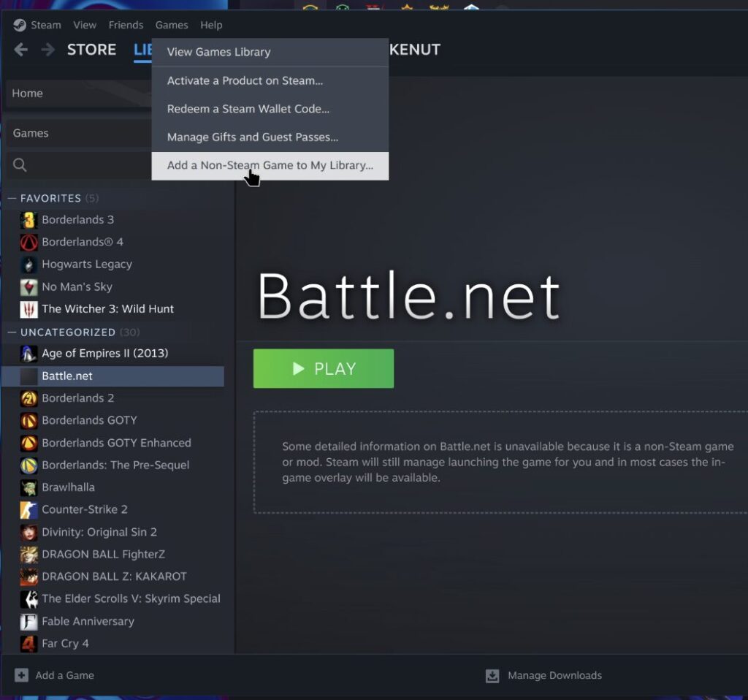Collapse the Favorites category
748x700 pixels.
point(11,199)
